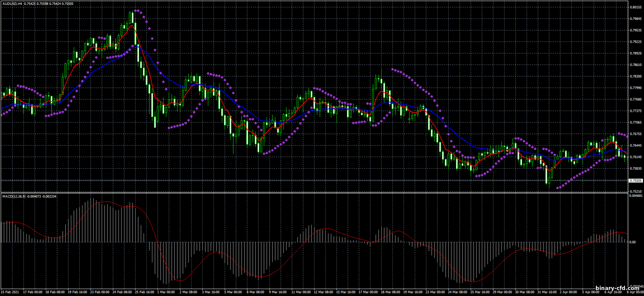Image resolution: width=644 pixels, height=296 pixels.
Task: Click the MACD scale value 0.004681
Action: point(636,196)
